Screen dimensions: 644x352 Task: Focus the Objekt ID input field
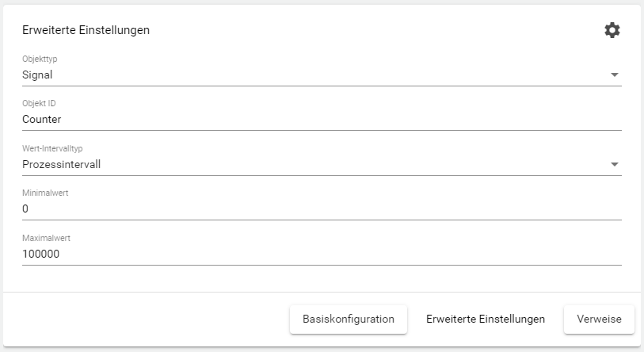317,120
